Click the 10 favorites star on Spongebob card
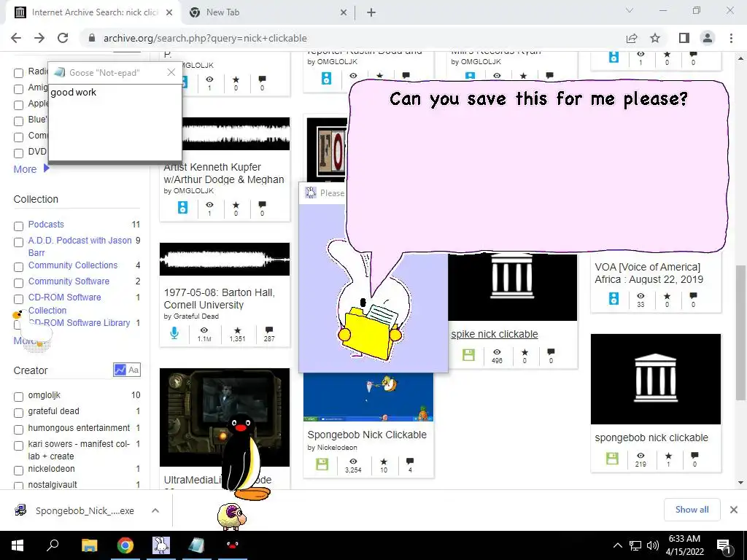 point(384,462)
